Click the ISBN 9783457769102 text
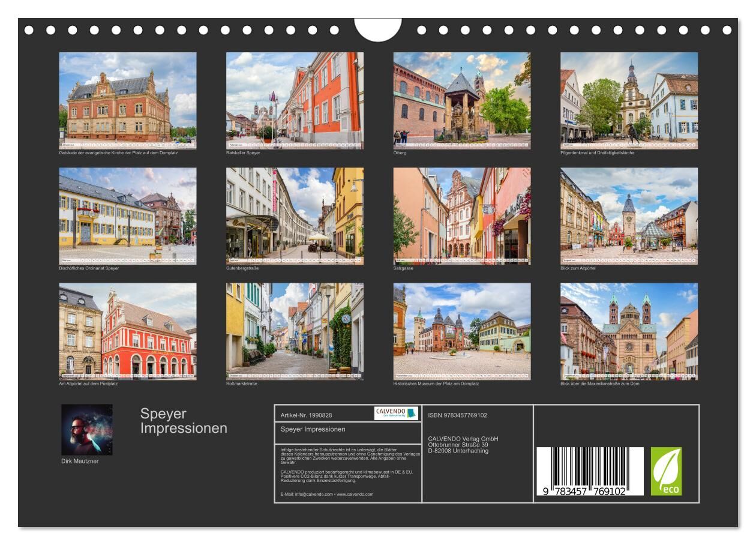This screenshot has width=756, height=545. 458,415
